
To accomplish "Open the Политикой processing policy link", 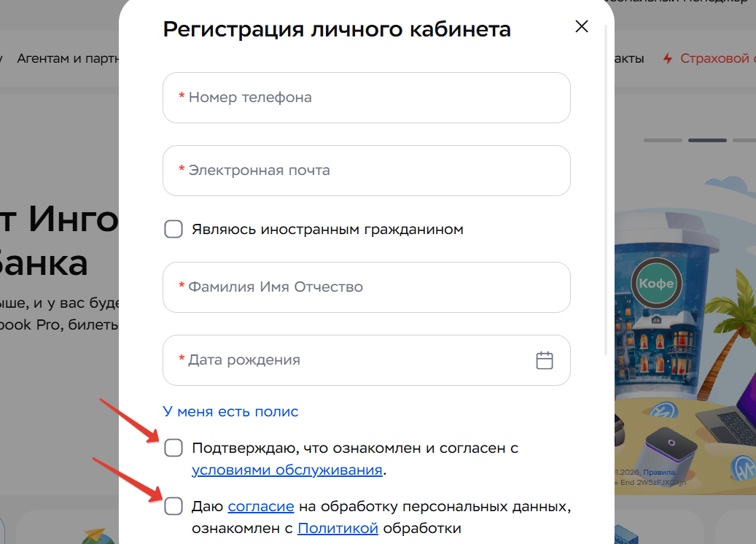I will tap(338, 528).
